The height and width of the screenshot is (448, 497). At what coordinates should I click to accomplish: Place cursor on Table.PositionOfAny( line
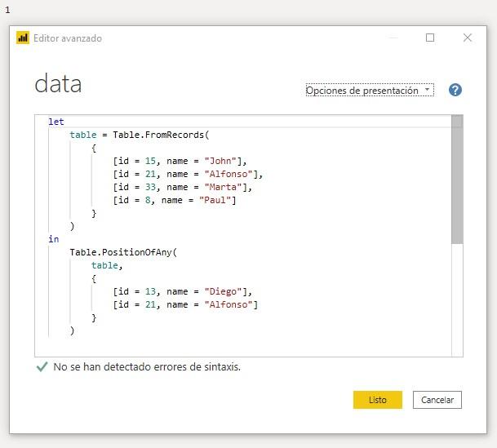pyautogui.click(x=122, y=252)
